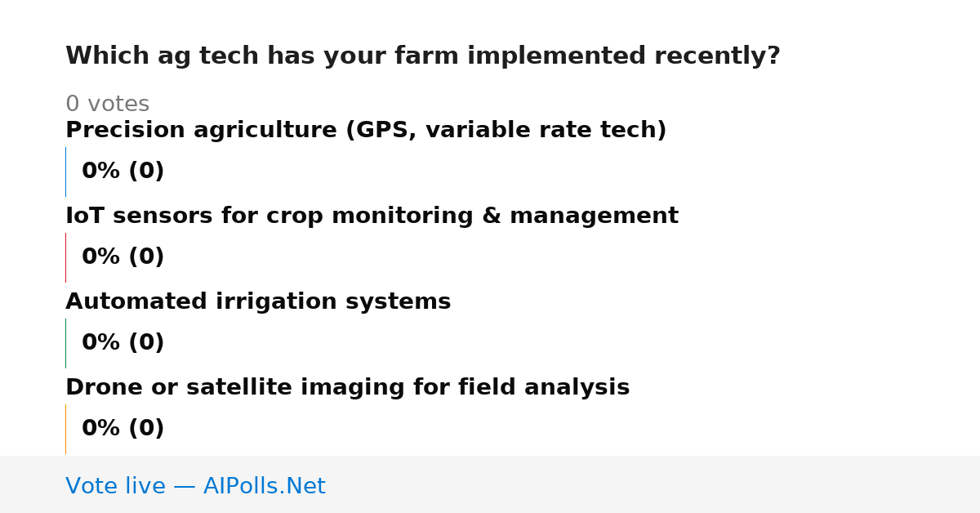Viewport: 980px width, 513px height.
Task: Select the poll question heading
Action: click(x=423, y=56)
